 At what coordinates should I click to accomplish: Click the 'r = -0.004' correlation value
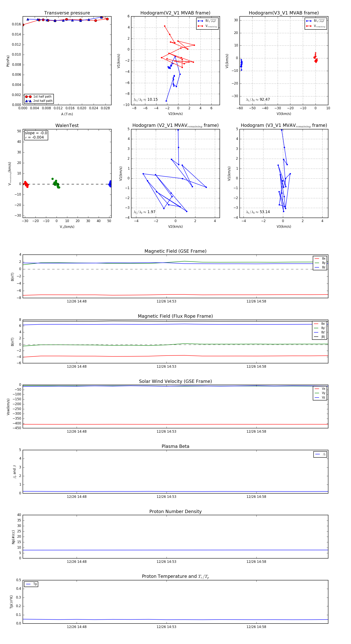click(35, 137)
